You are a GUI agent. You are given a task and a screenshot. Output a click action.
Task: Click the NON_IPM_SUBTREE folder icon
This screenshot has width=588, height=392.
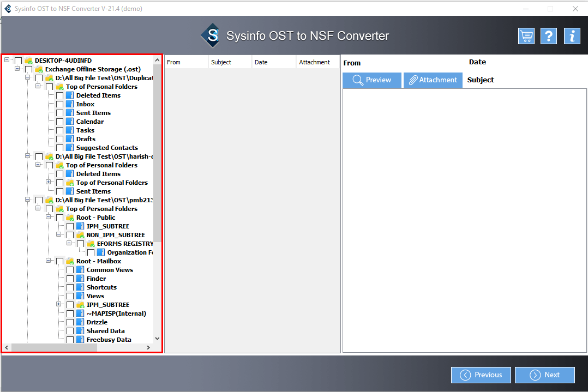click(80, 235)
